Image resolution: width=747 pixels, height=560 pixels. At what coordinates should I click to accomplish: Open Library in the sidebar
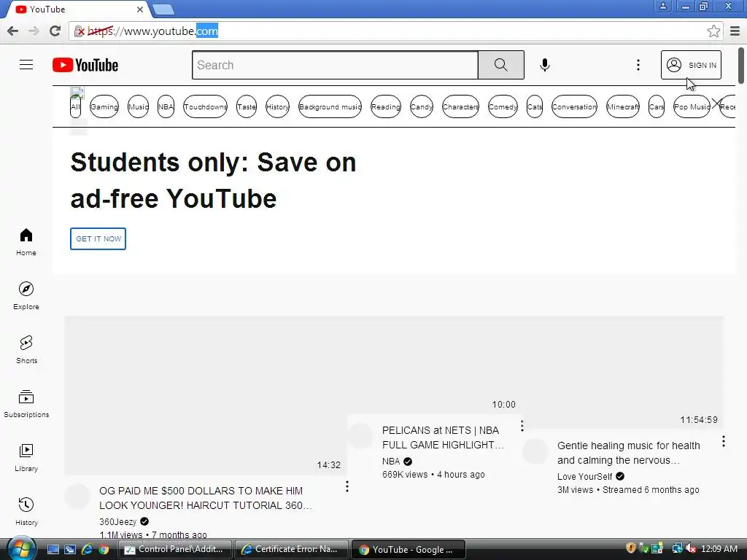(26, 458)
